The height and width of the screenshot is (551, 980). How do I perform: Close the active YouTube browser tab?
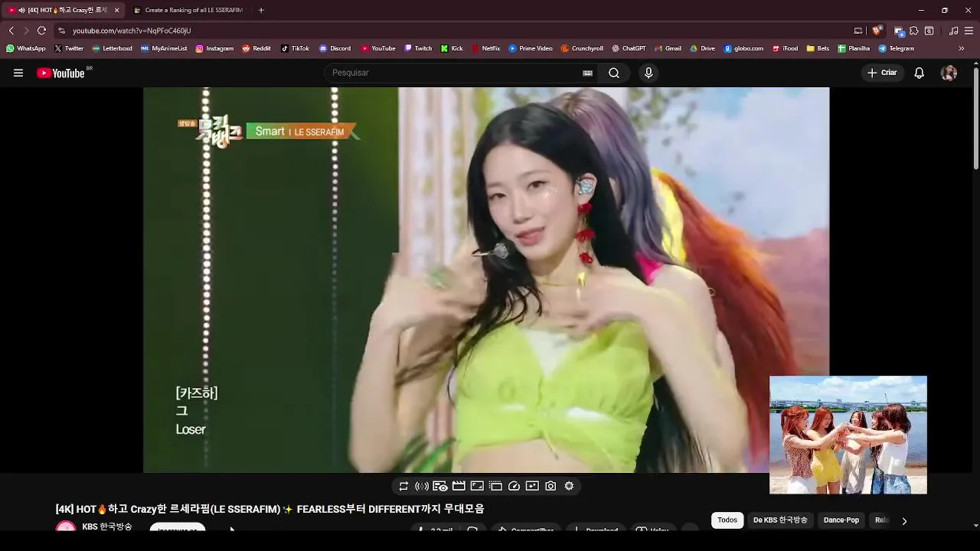(x=116, y=10)
